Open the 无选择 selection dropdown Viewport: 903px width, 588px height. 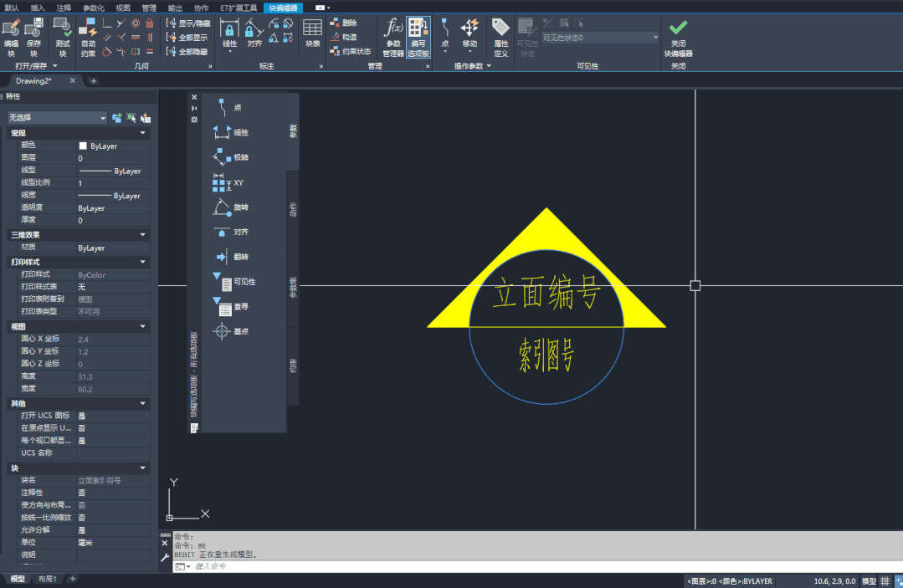[x=56, y=117]
